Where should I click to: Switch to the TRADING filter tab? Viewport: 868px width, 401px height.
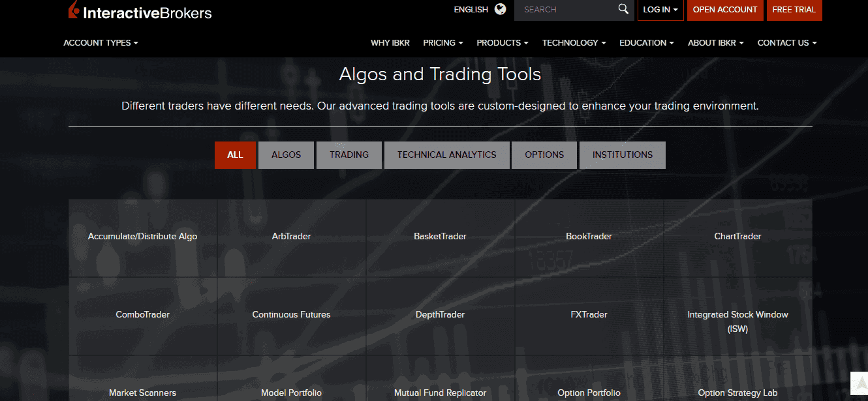pyautogui.click(x=349, y=155)
